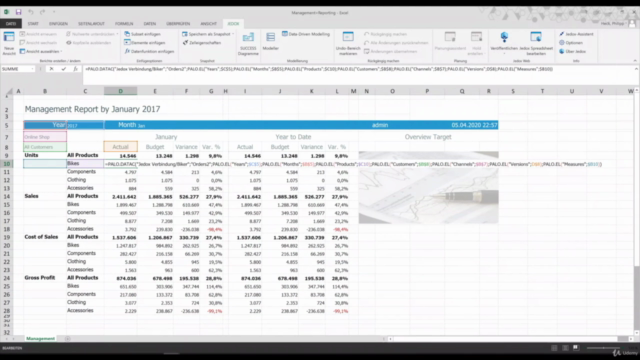Expand the name box dropdown arrow
This screenshot has height=360, width=640.
[32, 69]
